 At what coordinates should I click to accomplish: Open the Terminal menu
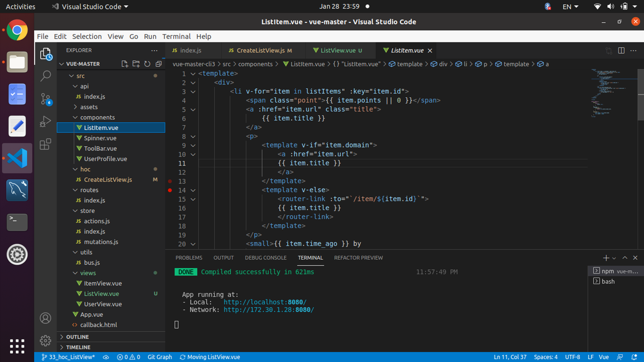pyautogui.click(x=176, y=36)
